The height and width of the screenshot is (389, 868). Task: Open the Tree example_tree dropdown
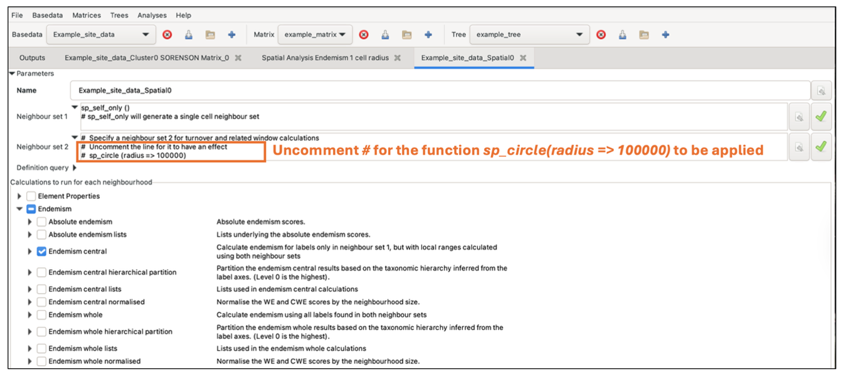529,35
